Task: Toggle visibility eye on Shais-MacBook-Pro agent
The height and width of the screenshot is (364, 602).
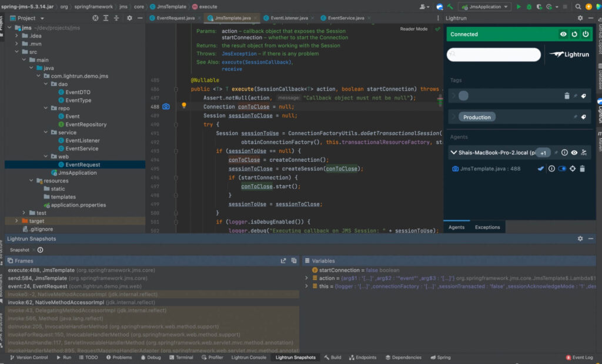Action: coord(574,152)
